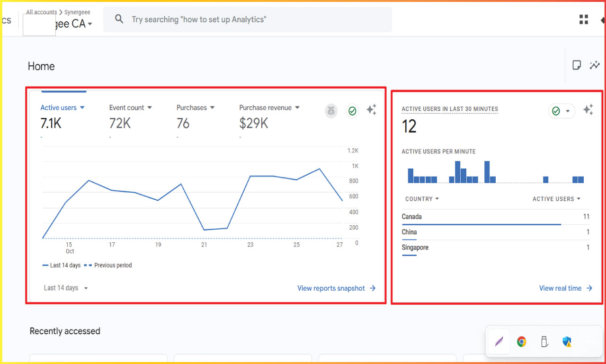This screenshot has height=364, width=606.
Task: Select Canada row in active users list
Action: coord(411,216)
